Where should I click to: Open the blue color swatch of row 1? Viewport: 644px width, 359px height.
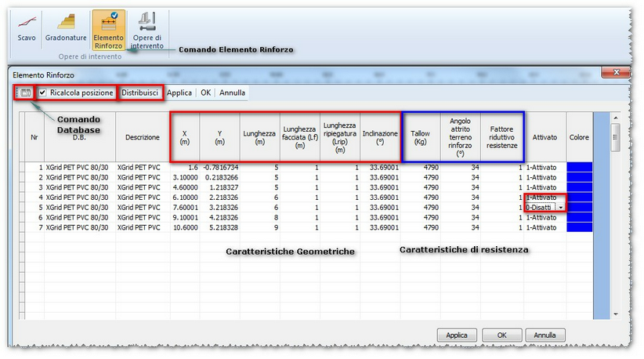(580, 167)
